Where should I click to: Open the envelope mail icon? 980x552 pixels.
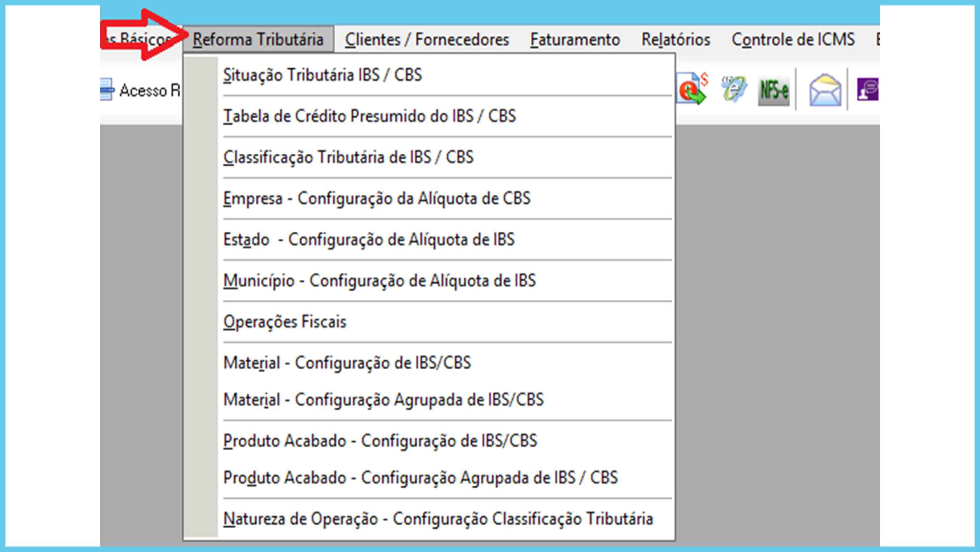(825, 90)
